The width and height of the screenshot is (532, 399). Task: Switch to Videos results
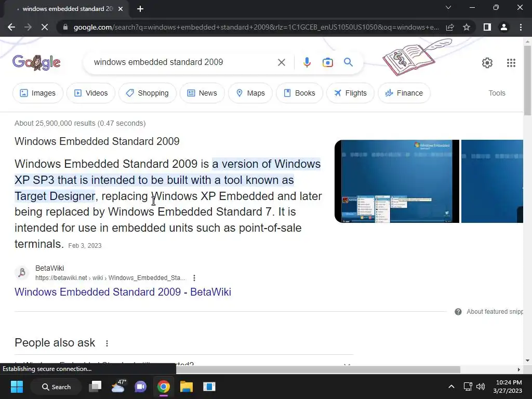(91, 93)
